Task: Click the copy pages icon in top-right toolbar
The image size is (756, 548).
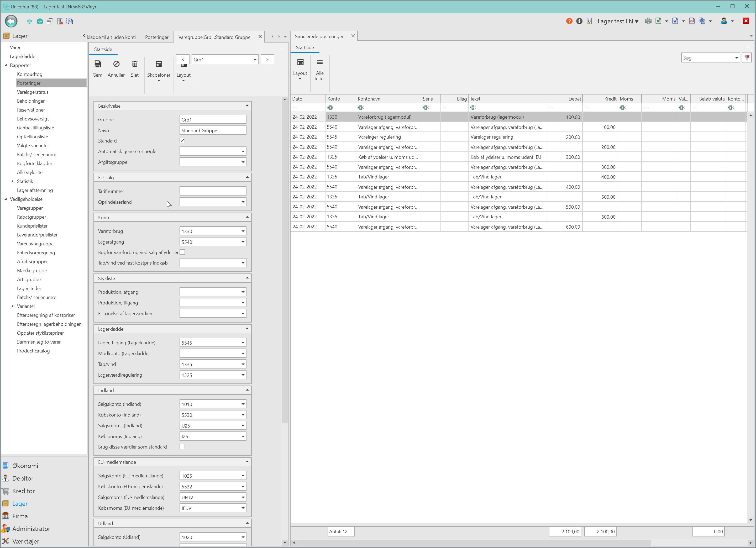Action: (702, 21)
